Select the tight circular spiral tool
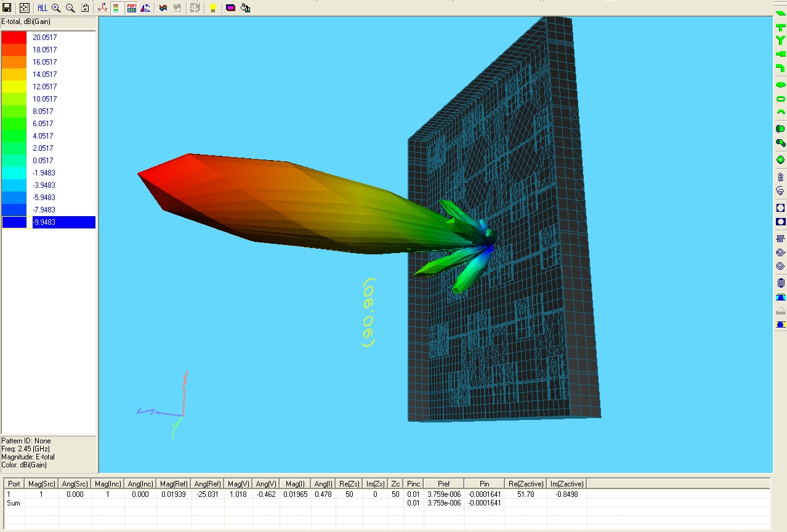 tap(780, 266)
